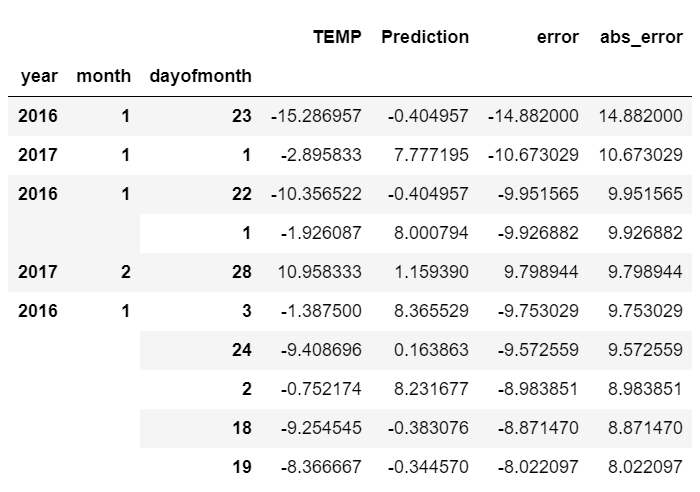Click dayofmonth value 18
700x492 pixels.
pos(241,428)
